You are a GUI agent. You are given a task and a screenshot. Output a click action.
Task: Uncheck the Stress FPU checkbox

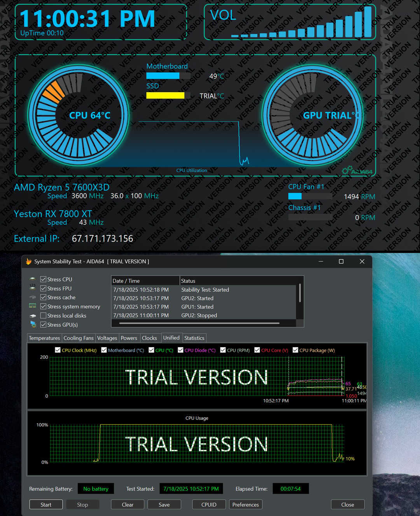43,288
